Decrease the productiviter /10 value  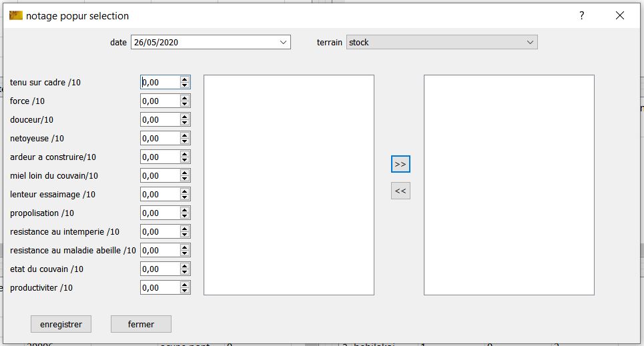(185, 291)
